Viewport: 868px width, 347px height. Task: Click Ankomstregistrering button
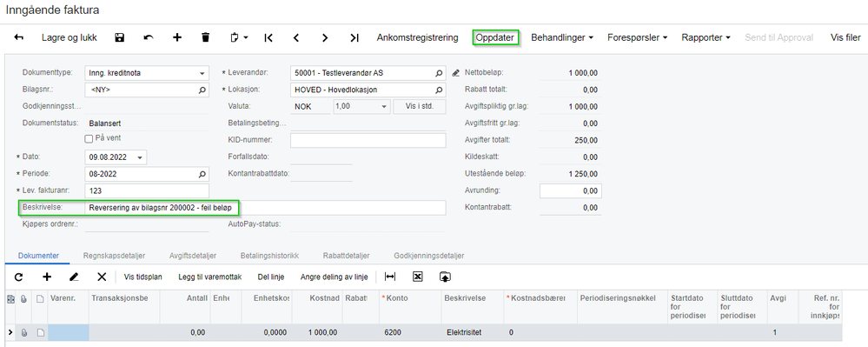pyautogui.click(x=417, y=37)
